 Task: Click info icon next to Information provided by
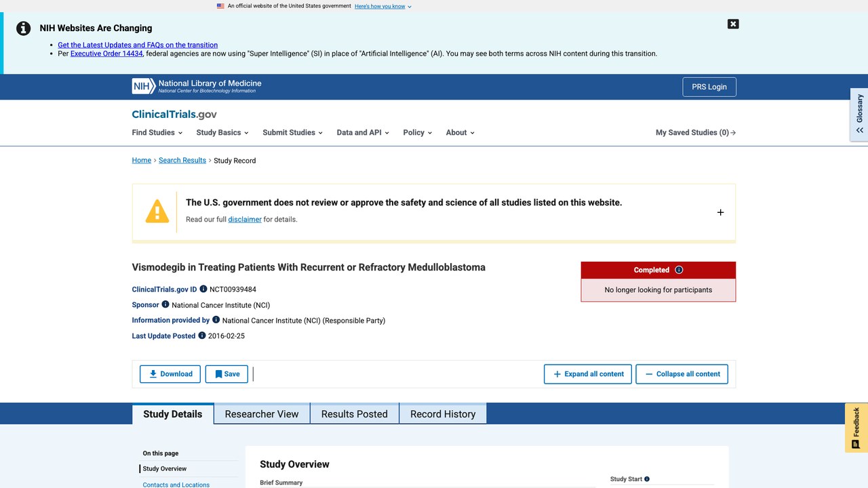pyautogui.click(x=216, y=320)
